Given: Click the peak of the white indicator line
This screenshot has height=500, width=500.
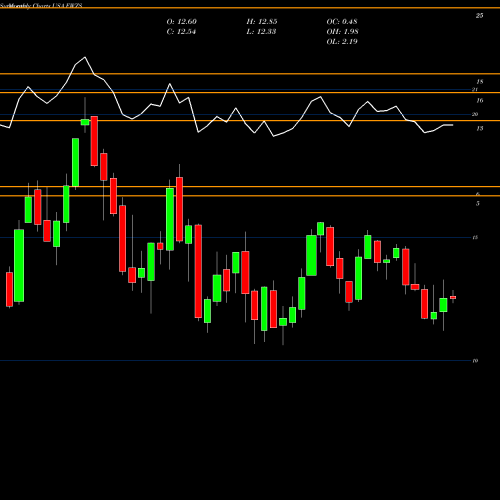Looking at the screenshot, I should pyautogui.click(x=85, y=57).
